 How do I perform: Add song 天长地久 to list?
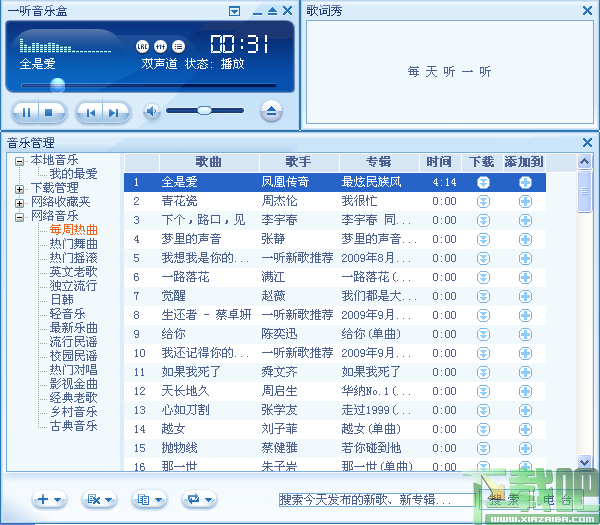click(x=525, y=391)
